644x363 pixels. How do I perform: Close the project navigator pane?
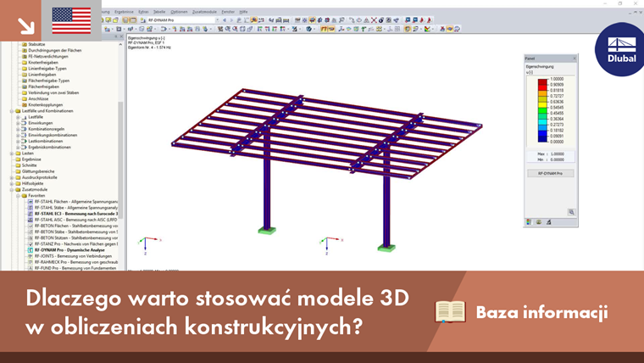pyautogui.click(x=121, y=36)
